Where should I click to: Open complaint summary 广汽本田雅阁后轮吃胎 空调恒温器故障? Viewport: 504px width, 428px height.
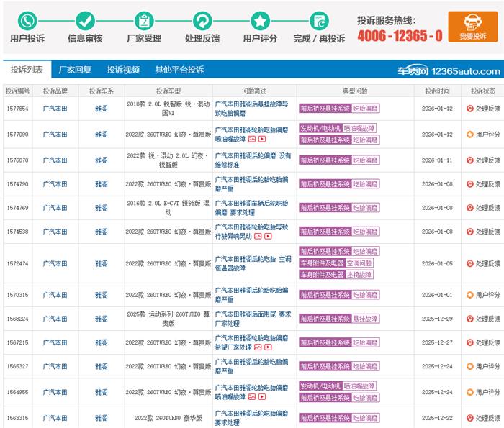tap(253, 264)
